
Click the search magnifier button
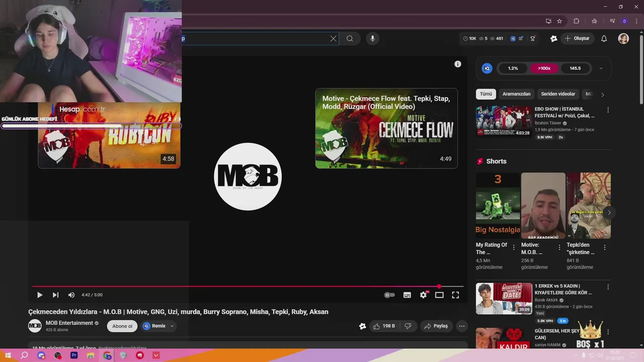pyautogui.click(x=350, y=39)
